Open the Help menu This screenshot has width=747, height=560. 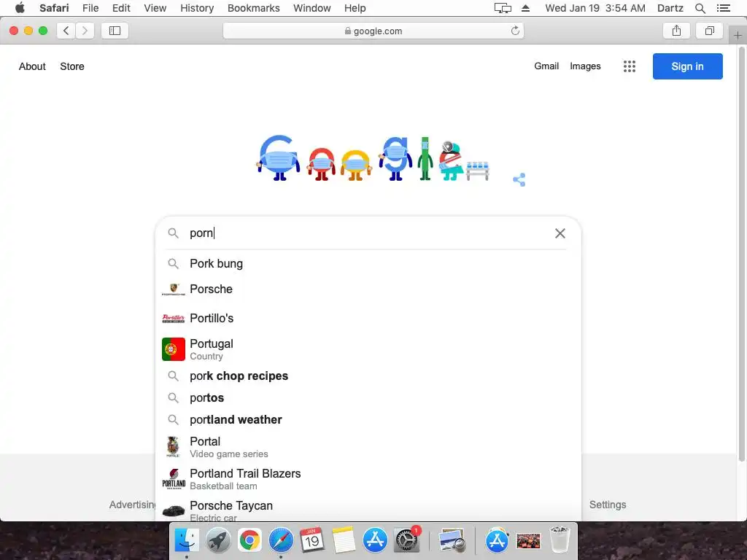[355, 8]
